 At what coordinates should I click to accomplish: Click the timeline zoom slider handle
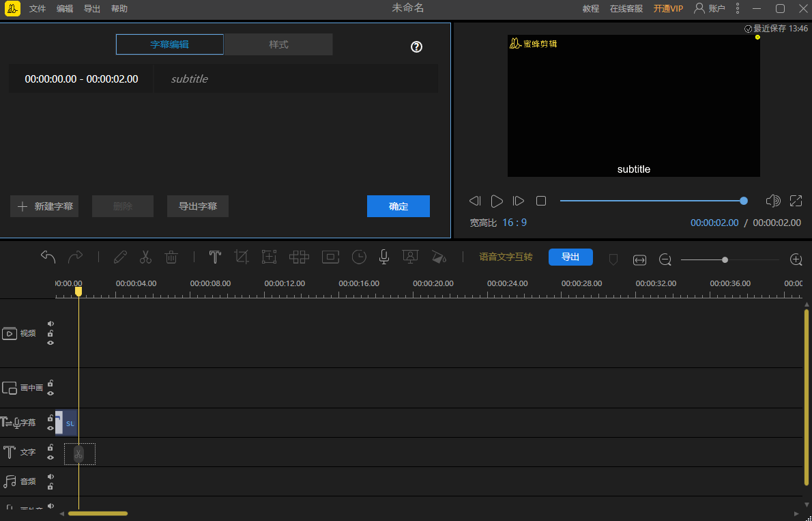[x=725, y=259]
